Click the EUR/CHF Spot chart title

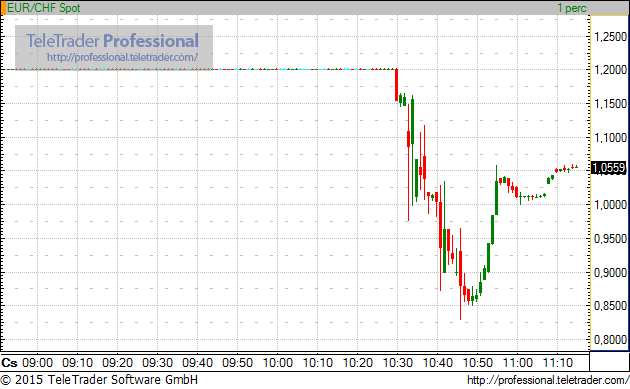(43, 8)
